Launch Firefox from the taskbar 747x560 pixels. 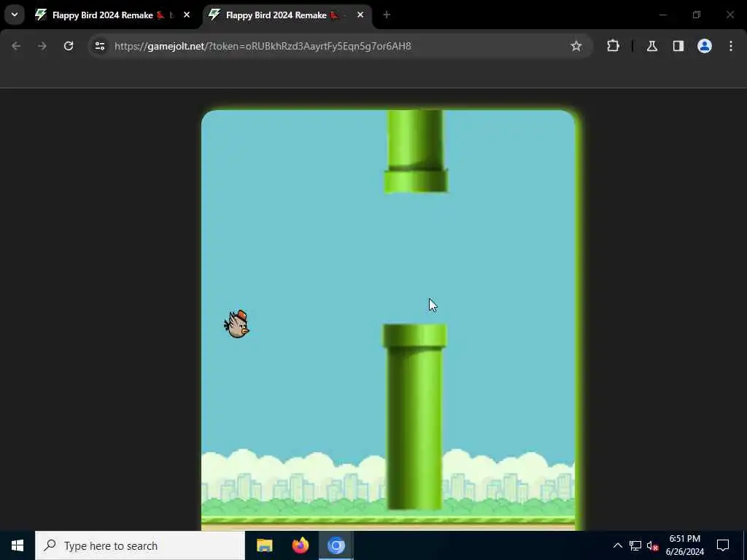[300, 545]
